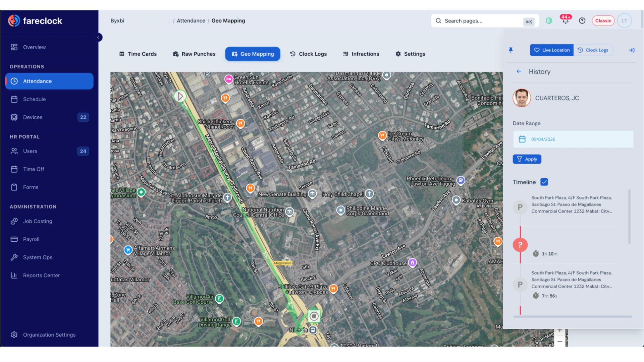Click Phoenix Petroleum Lawton Ave pin
Viewport: 644px width, 362px height.
pyautogui.click(x=461, y=180)
